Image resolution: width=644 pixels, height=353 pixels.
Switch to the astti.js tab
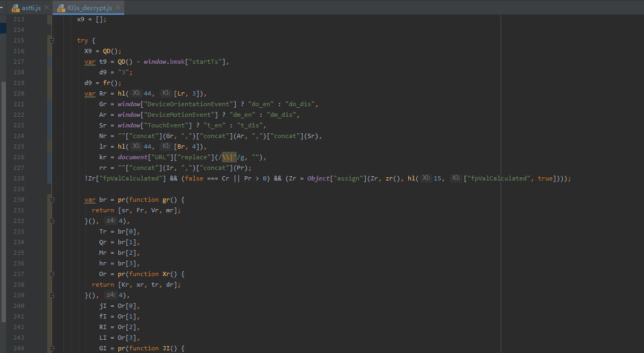pos(31,7)
